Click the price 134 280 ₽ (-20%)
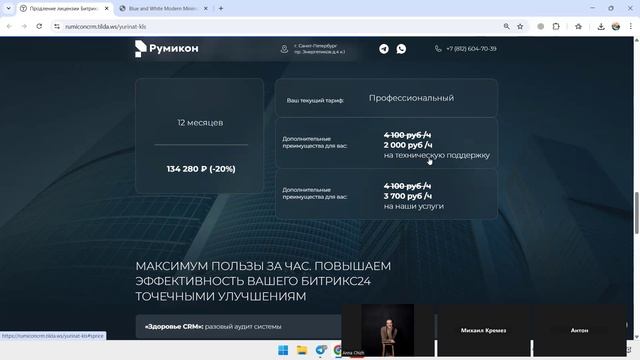 pos(201,169)
